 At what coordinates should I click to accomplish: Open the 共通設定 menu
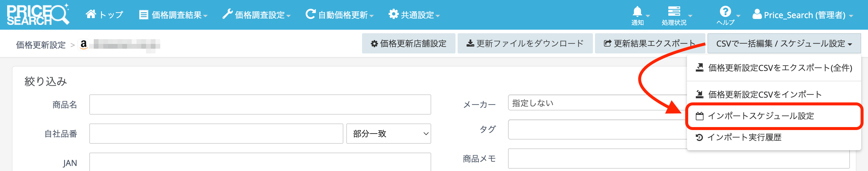pyautogui.click(x=413, y=15)
